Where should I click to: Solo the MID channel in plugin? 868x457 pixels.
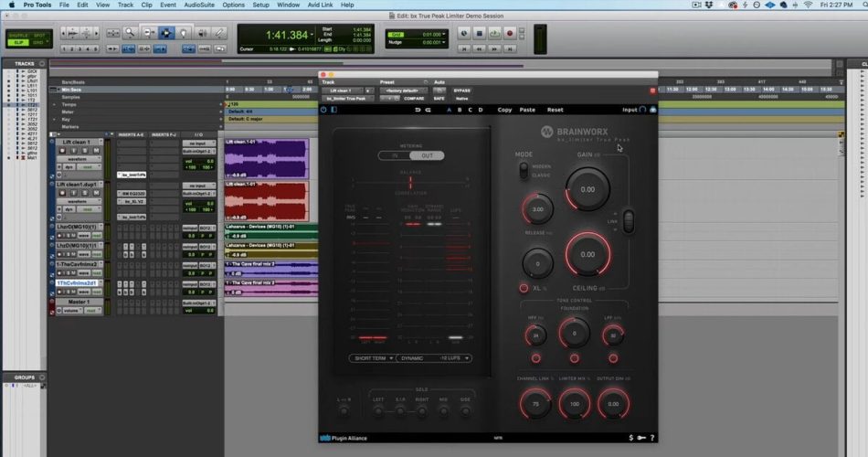click(x=443, y=411)
